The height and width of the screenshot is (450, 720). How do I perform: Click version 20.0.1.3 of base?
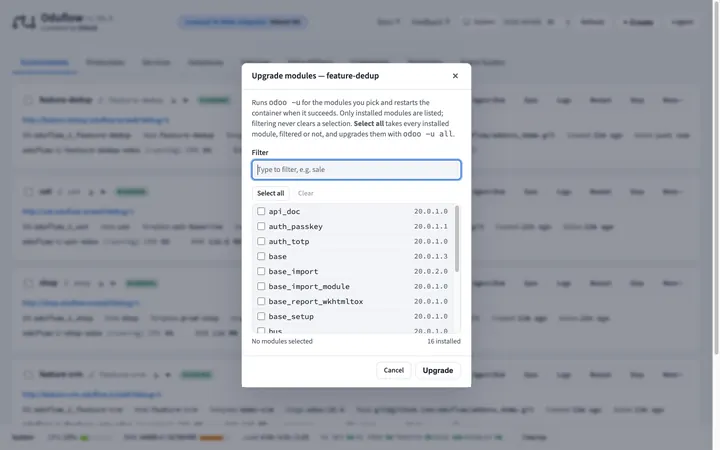point(431,256)
